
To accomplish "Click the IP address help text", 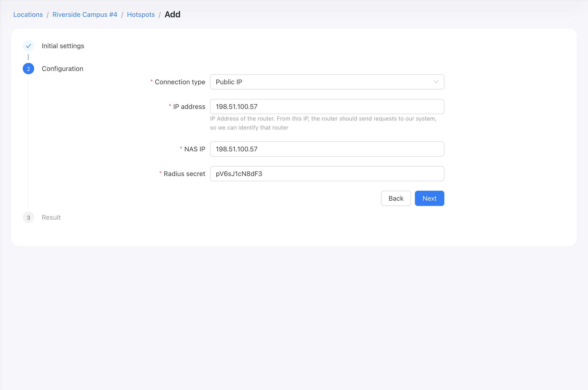I will pos(323,123).
